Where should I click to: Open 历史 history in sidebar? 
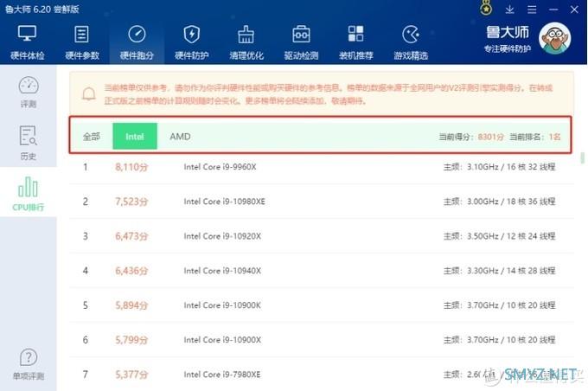(29, 143)
